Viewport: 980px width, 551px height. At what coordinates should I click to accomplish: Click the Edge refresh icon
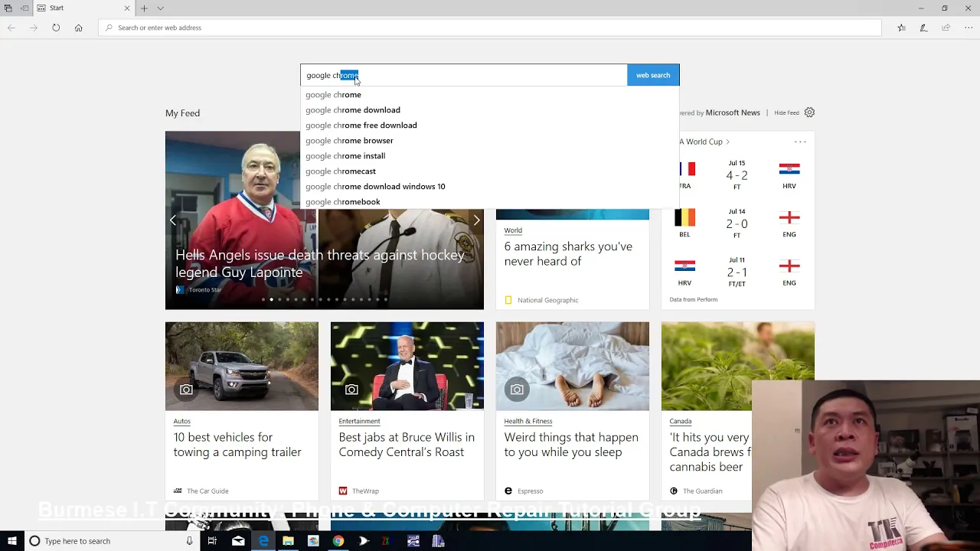56,28
